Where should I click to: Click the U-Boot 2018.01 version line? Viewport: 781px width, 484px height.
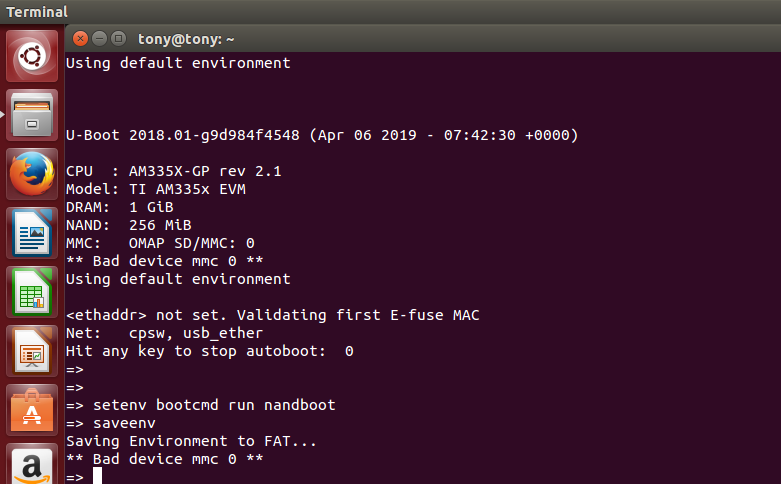coord(321,135)
